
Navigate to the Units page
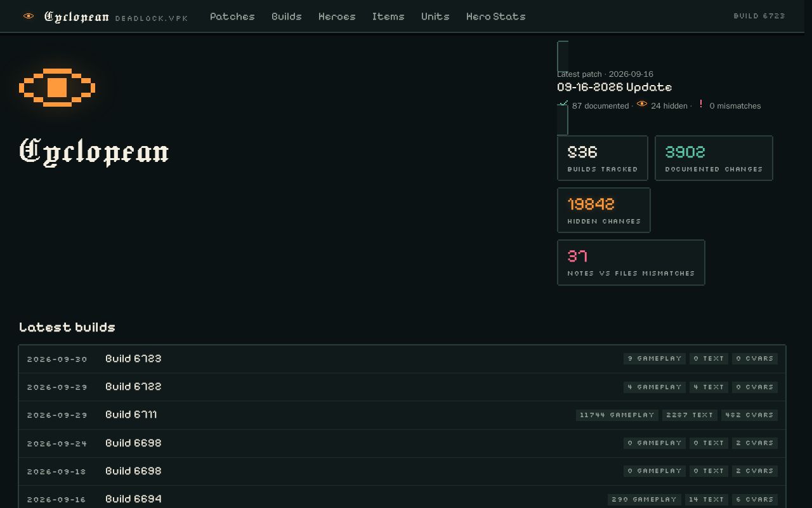[x=435, y=17]
